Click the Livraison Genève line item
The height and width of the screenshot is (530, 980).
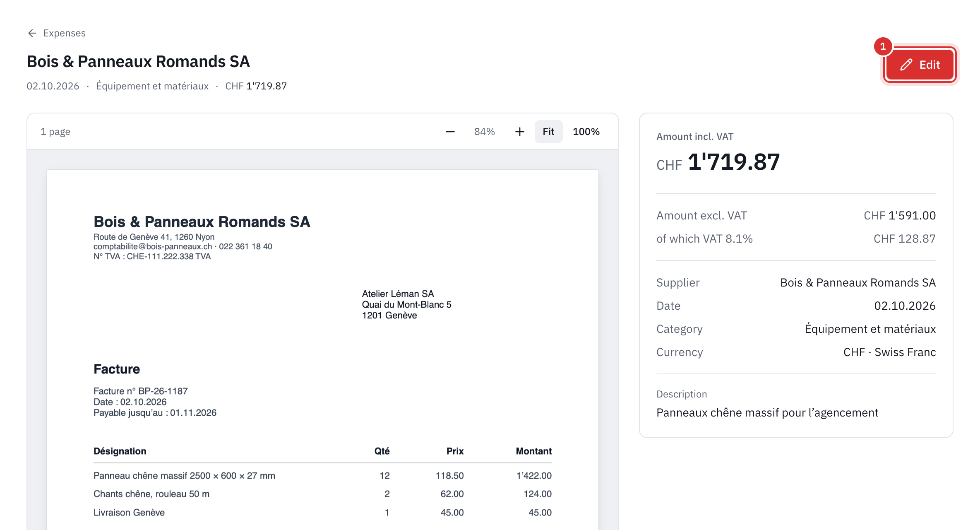(x=322, y=513)
